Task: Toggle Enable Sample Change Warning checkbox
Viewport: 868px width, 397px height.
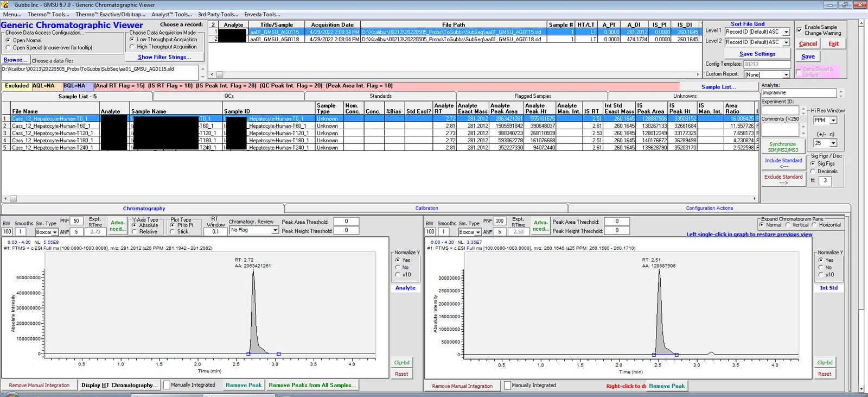Action: coord(799,30)
